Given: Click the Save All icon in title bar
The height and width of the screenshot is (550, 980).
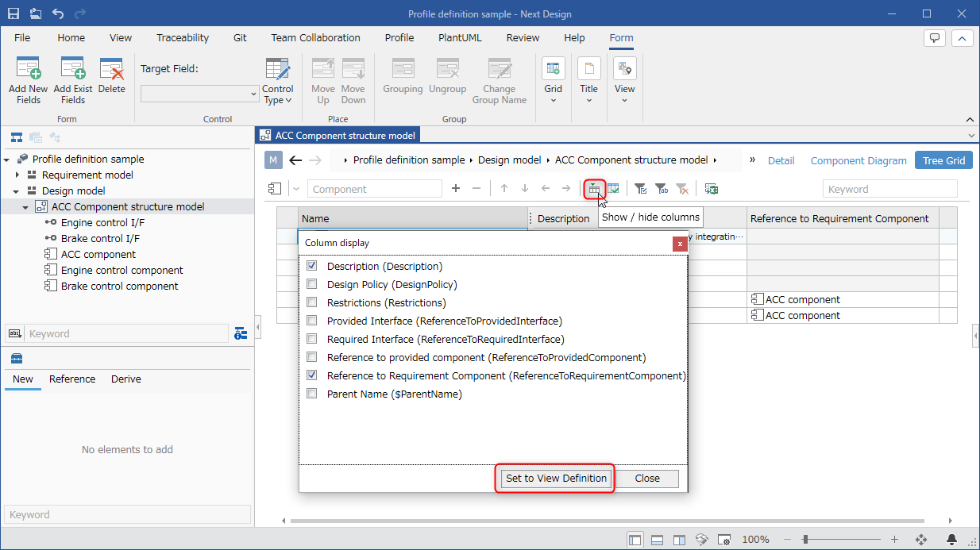Looking at the screenshot, I should (x=36, y=13).
